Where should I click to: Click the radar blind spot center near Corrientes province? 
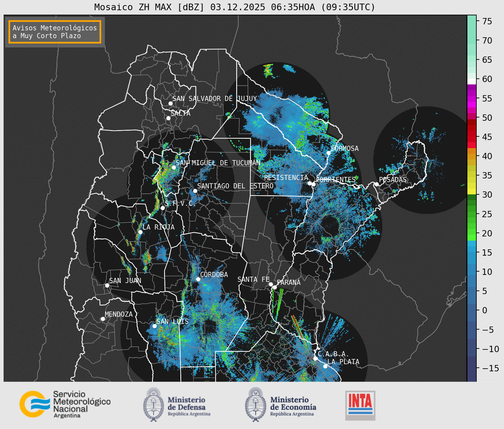(330, 225)
